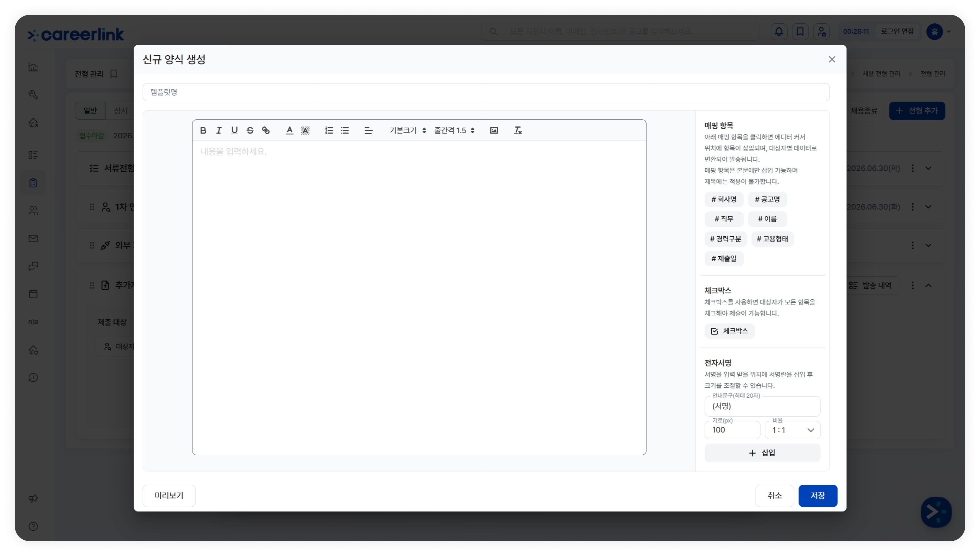Viewport: 980px width, 556px height.
Task: Bookmark the 전형 관리 page
Action: coord(114,74)
